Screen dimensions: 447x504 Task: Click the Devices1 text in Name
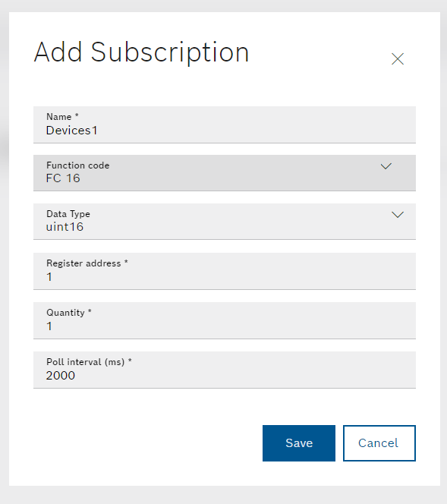click(71, 131)
